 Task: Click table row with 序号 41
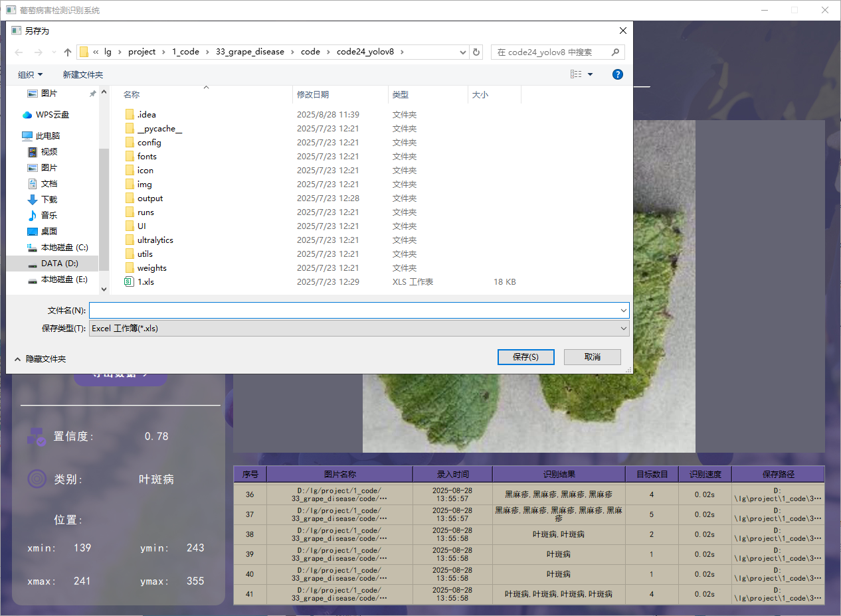[x=529, y=594]
